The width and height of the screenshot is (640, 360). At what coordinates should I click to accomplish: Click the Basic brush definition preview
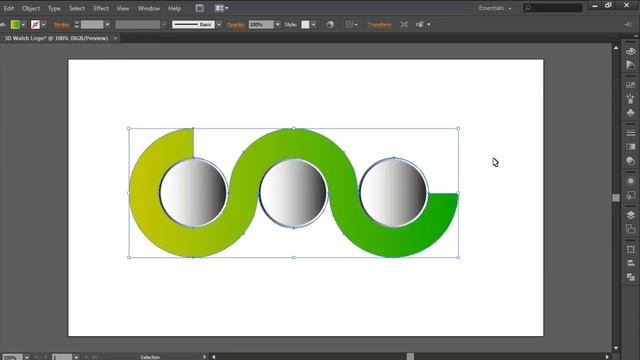point(193,24)
